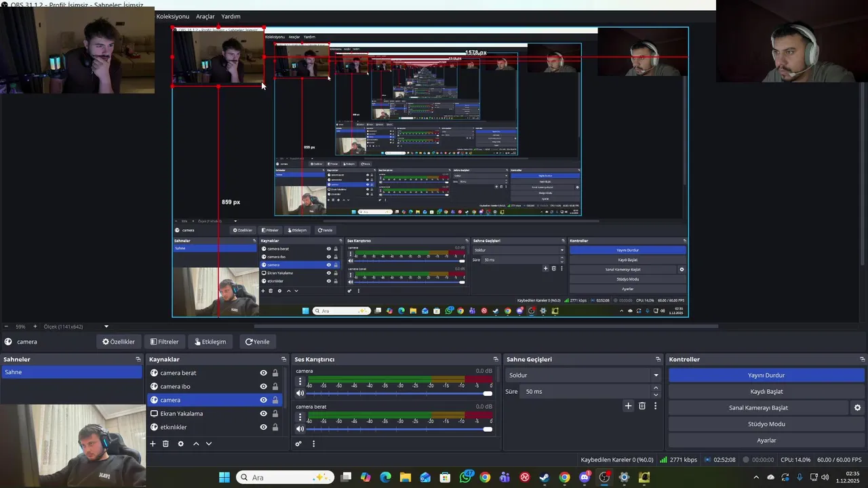868x488 pixels.
Task: Open Filtreler for the camera source
Action: 164,342
